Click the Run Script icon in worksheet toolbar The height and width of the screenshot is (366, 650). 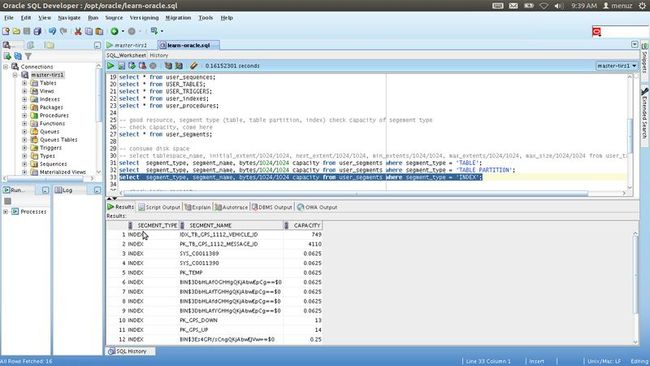(x=121, y=65)
